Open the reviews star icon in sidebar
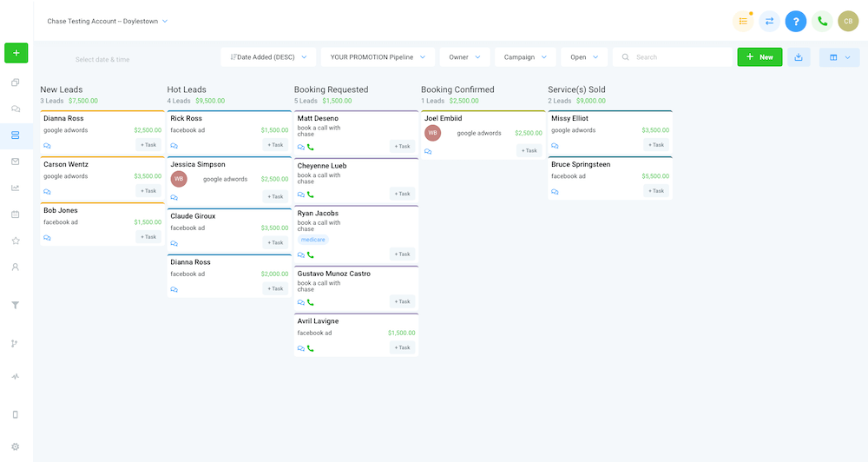Image resolution: width=868 pixels, height=462 pixels. 16,241
